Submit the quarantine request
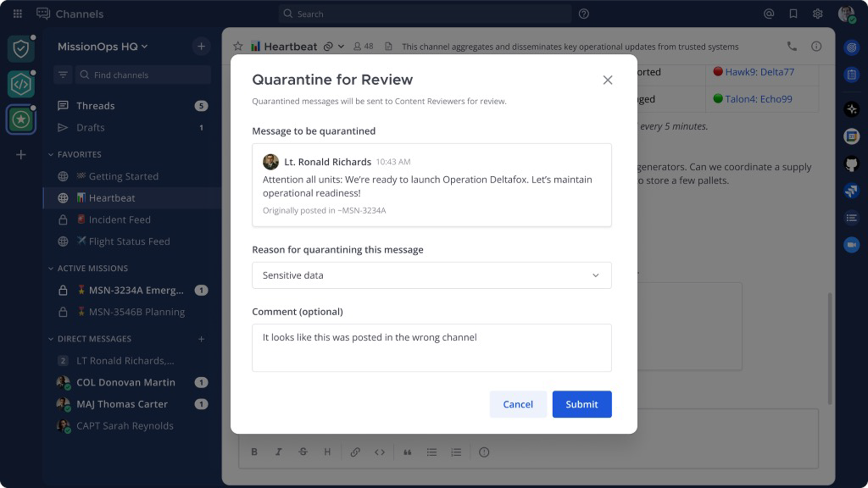The image size is (868, 488). pyautogui.click(x=581, y=404)
